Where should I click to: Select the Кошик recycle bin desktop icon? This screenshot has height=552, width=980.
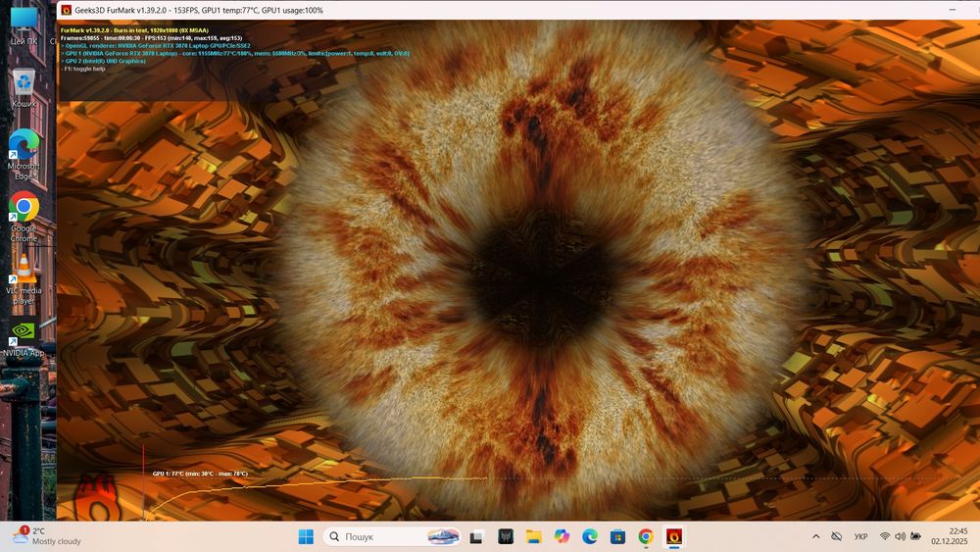(24, 87)
